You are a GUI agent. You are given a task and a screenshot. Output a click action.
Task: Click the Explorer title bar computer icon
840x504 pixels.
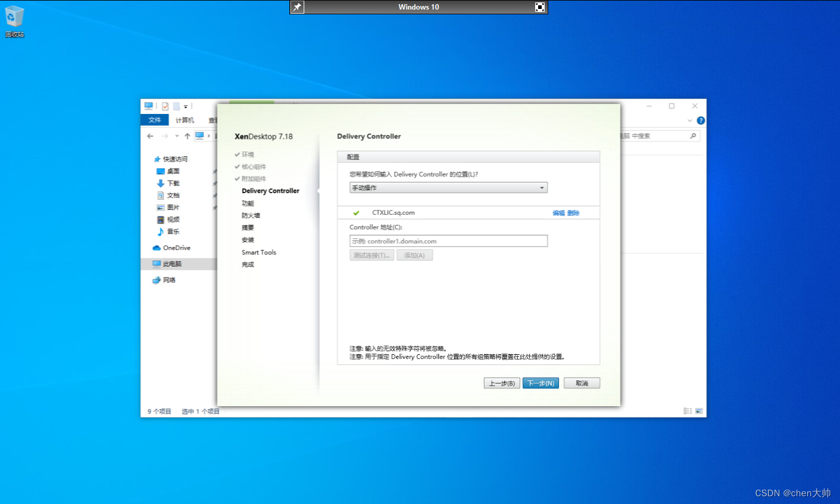(x=149, y=106)
